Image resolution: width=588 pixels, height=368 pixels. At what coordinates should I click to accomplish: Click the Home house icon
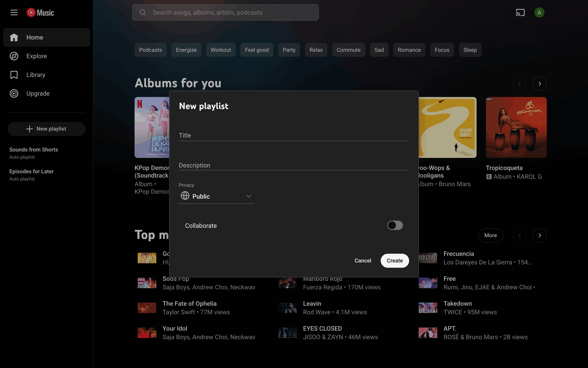point(14,37)
